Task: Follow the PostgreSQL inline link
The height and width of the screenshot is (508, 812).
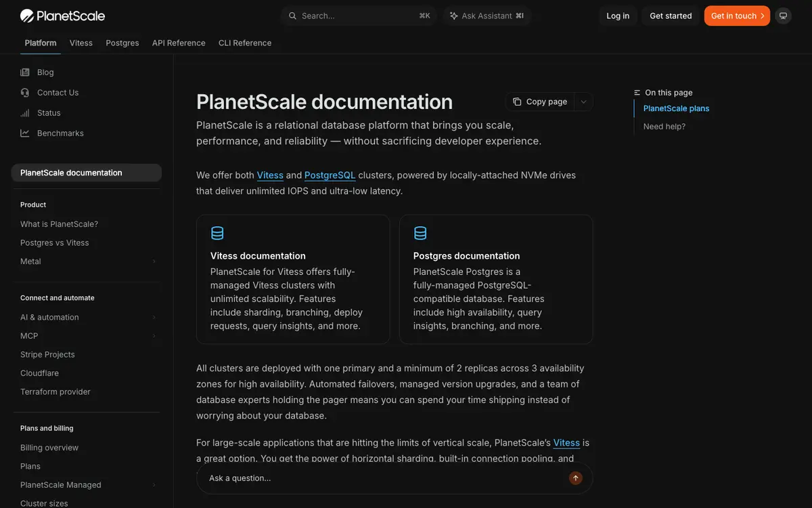Action: pyautogui.click(x=330, y=175)
